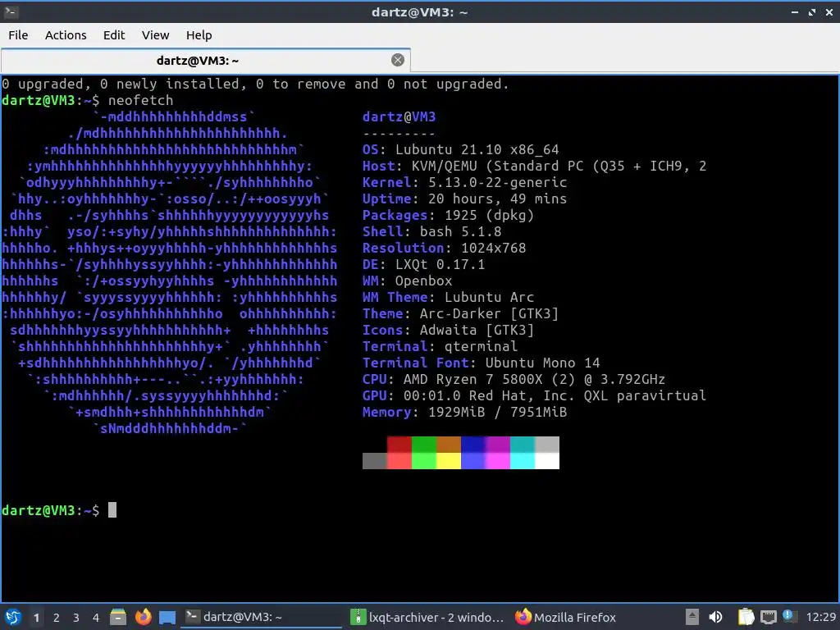This screenshot has width=840, height=630.
Task: Open the network connection tray icon
Action: 768,617
